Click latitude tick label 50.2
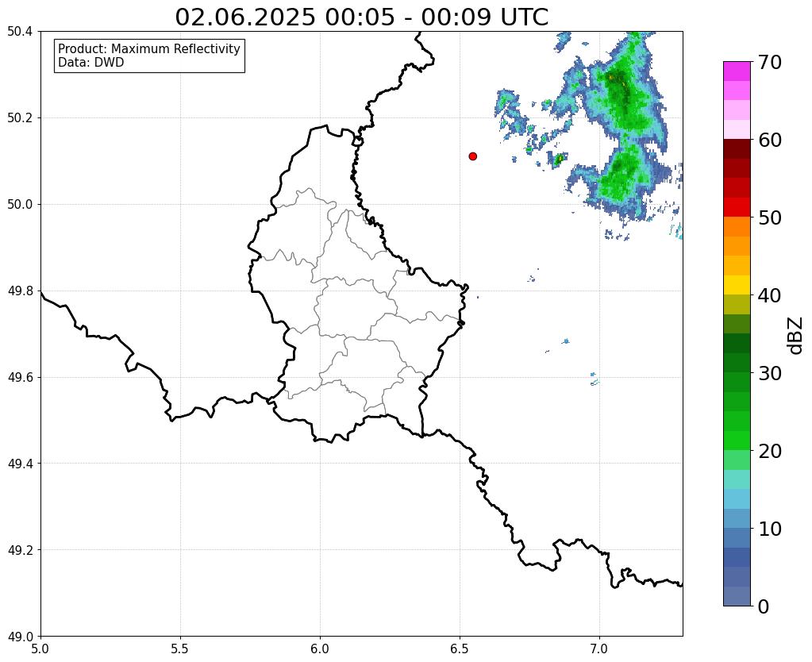 coord(20,118)
